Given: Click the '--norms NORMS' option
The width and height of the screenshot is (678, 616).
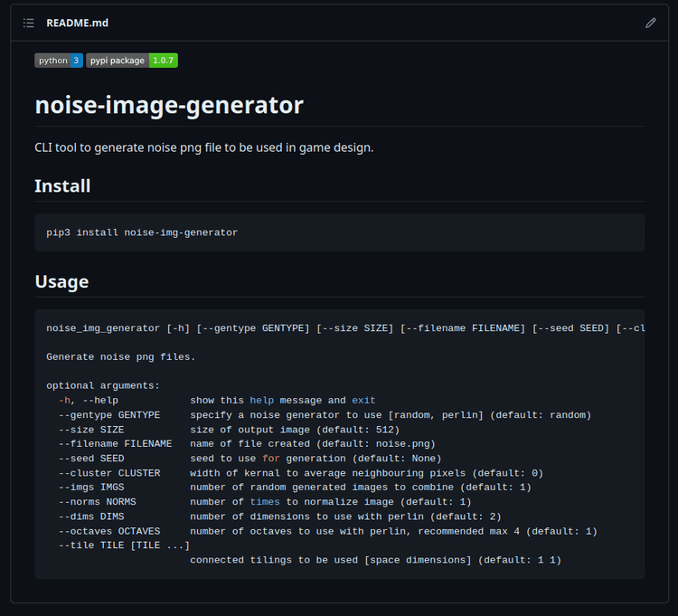Looking at the screenshot, I should tap(98, 502).
